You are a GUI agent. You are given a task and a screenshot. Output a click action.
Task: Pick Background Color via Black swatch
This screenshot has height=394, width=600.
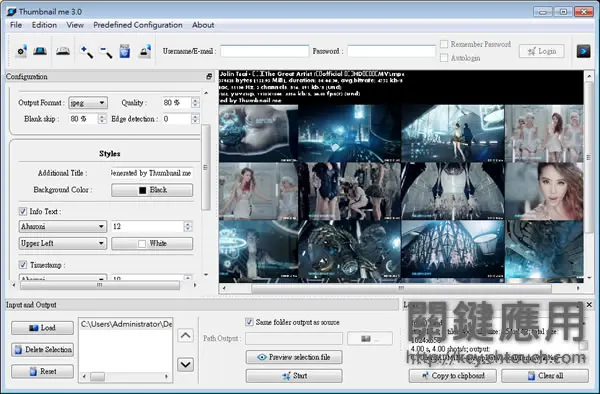[152, 190]
